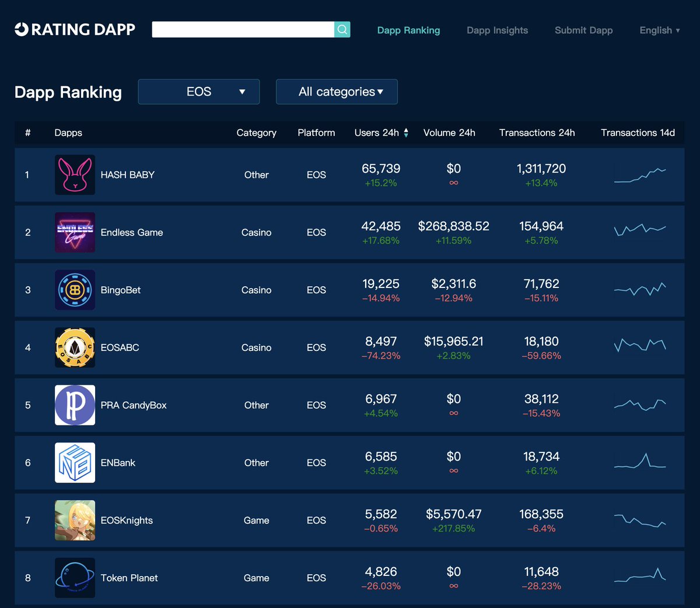The width and height of the screenshot is (700, 608).
Task: Click PRA CandyBox 14d transactions sparkline
Action: coord(640,405)
